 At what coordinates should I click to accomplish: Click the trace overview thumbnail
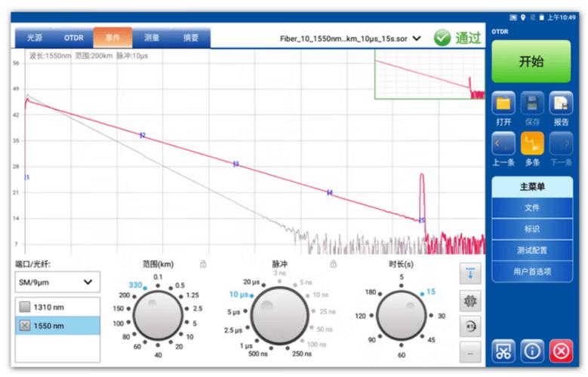pos(429,75)
